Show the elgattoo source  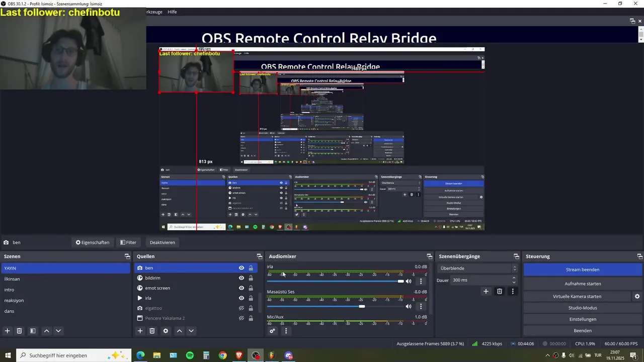pyautogui.click(x=242, y=308)
